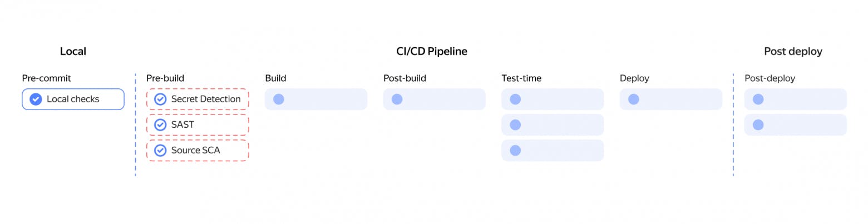Click the second Post-deploy circle icon
Viewport: 868px width, 224px height.
758,125
